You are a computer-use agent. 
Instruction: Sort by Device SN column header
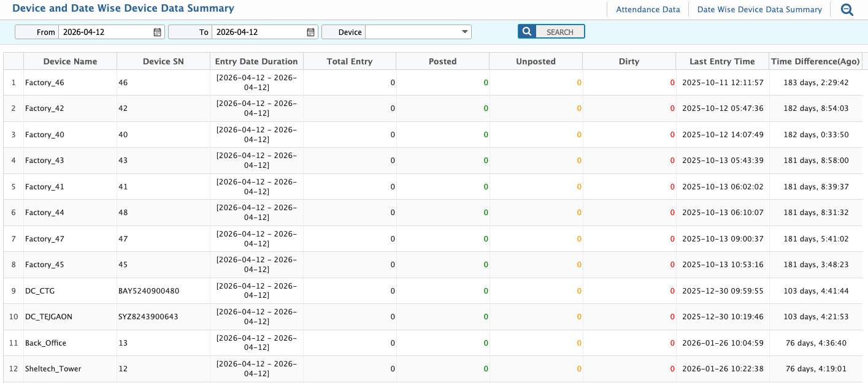[x=163, y=61]
